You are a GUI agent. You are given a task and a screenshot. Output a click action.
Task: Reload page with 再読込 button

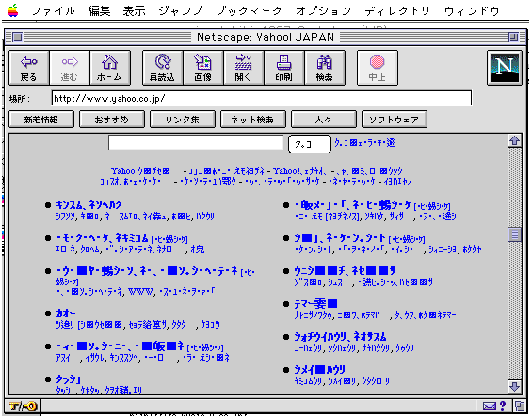point(163,68)
